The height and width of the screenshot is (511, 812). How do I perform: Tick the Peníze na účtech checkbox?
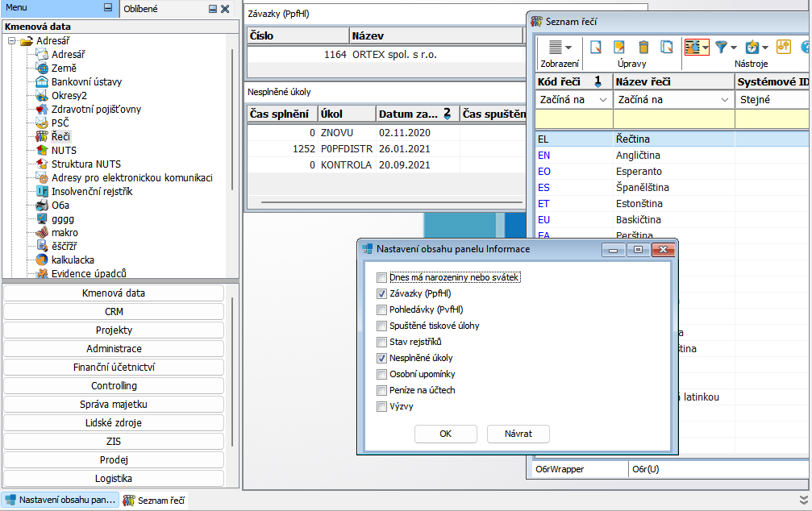(382, 390)
